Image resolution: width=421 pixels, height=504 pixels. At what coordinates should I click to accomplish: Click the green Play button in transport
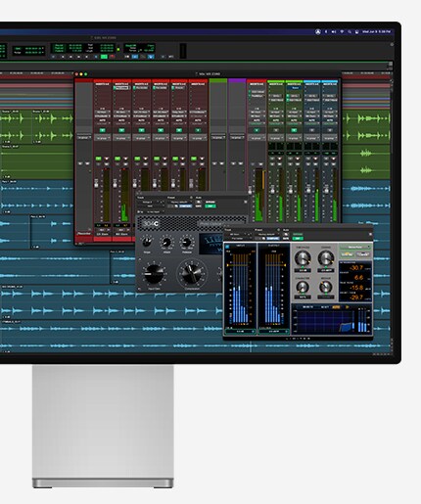pos(104,57)
